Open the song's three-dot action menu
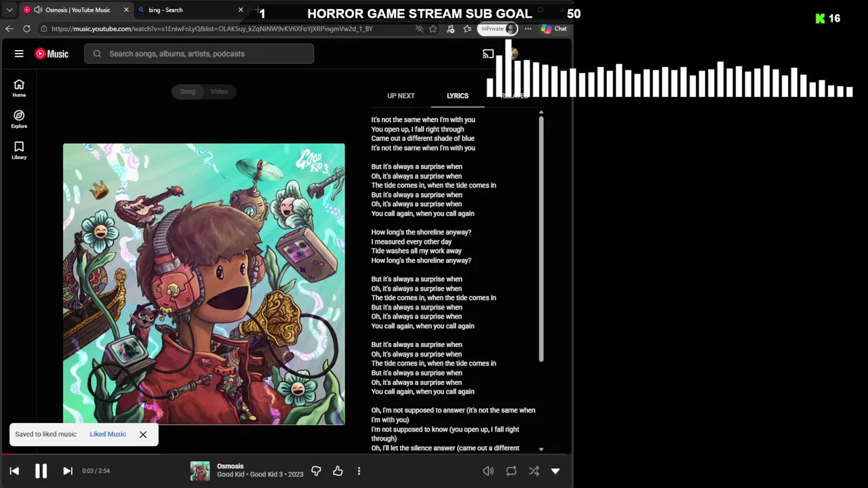The width and height of the screenshot is (868, 488). click(x=359, y=470)
